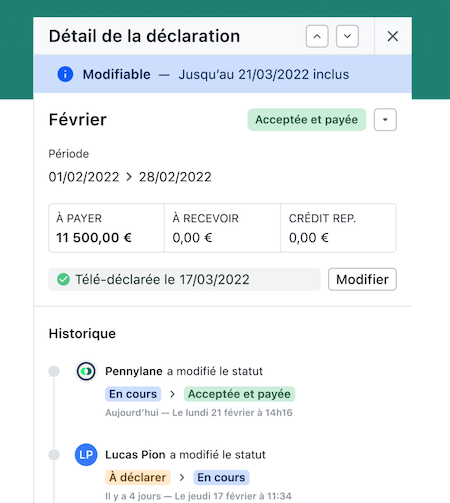Go to previous declaration with up chevron
450x503 pixels.
[x=317, y=36]
